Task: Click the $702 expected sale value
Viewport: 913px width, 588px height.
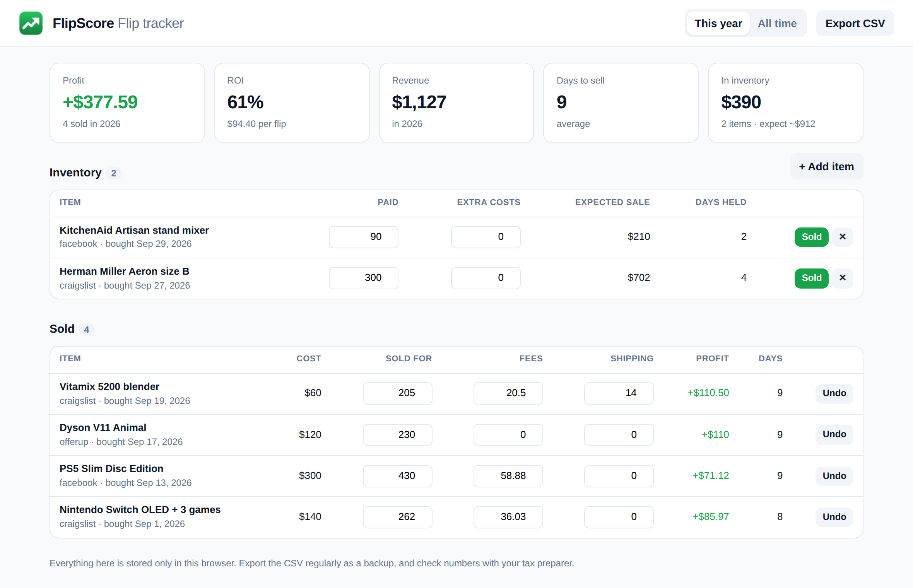Action: point(639,278)
